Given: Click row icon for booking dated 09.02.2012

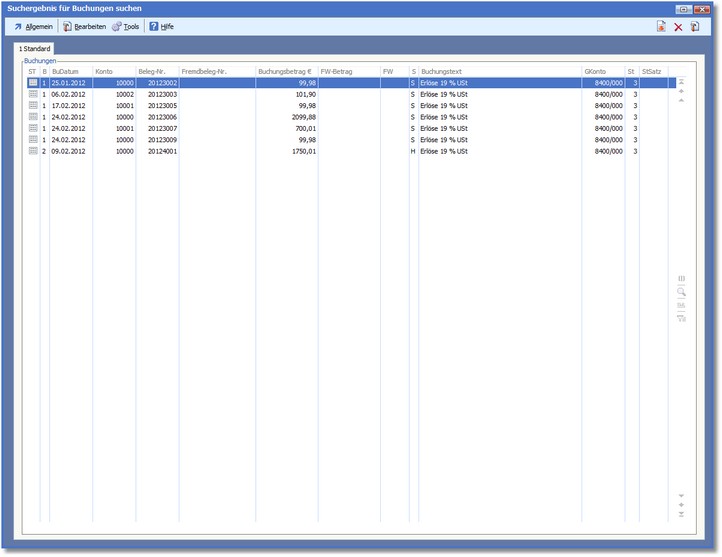Looking at the screenshot, I should pyautogui.click(x=33, y=152).
